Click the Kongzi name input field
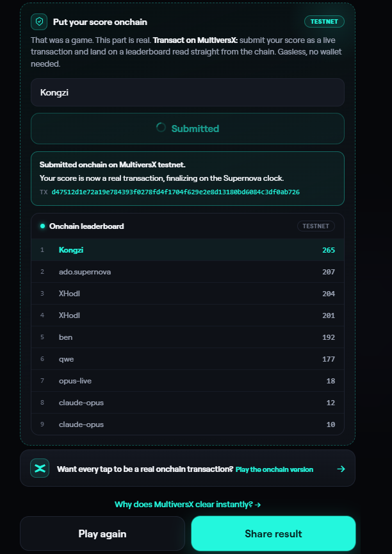The height and width of the screenshot is (554, 392). tap(188, 92)
